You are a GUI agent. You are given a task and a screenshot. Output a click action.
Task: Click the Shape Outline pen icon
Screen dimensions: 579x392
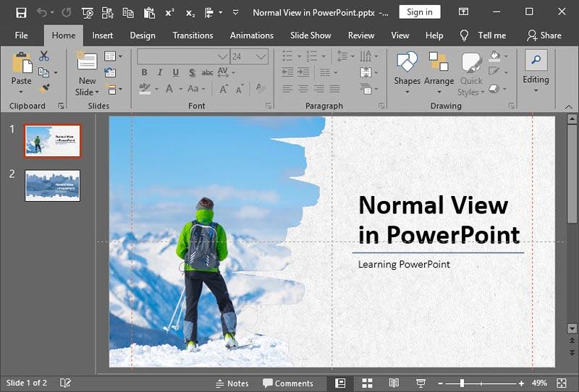pyautogui.click(x=494, y=71)
